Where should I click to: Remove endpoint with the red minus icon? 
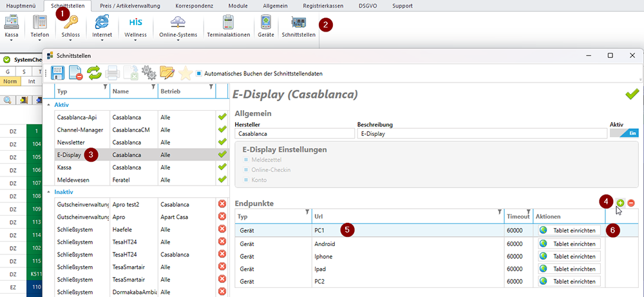point(631,203)
